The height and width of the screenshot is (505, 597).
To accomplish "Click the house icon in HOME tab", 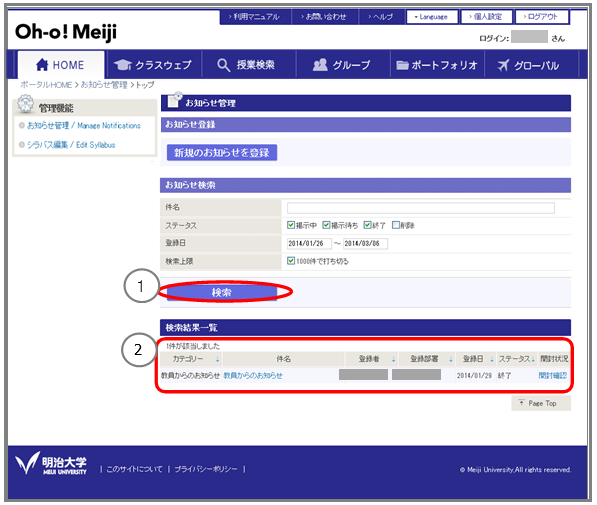I will (42, 65).
